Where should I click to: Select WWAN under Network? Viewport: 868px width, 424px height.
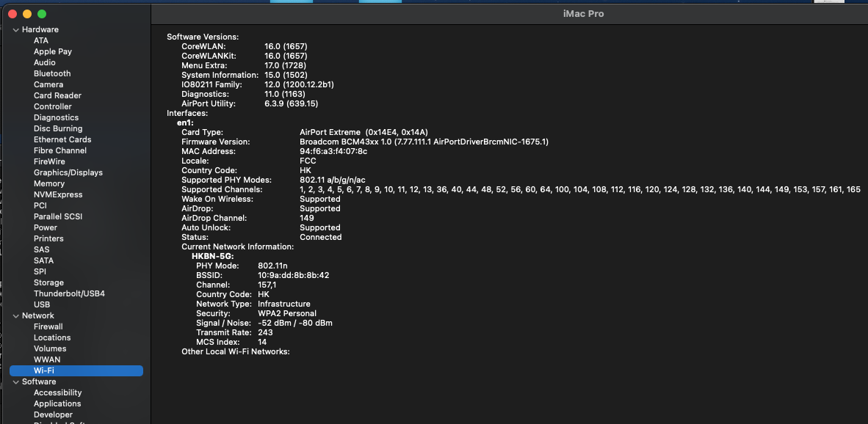click(x=47, y=360)
